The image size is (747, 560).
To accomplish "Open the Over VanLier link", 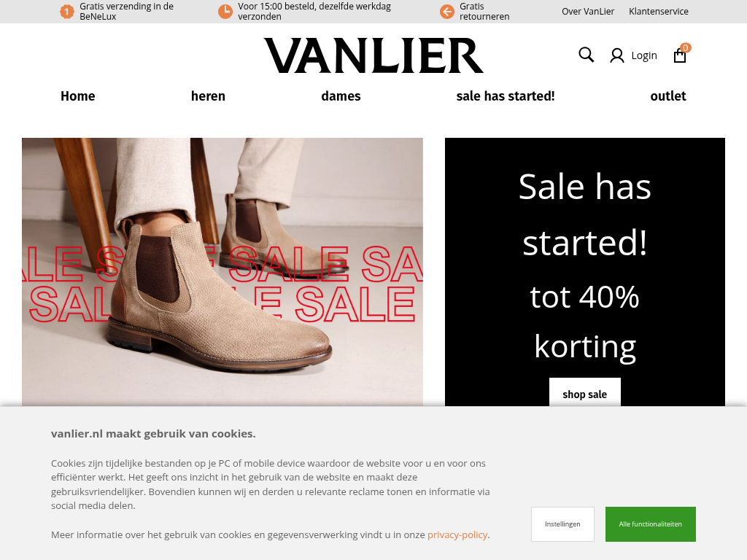I will pos(588,12).
